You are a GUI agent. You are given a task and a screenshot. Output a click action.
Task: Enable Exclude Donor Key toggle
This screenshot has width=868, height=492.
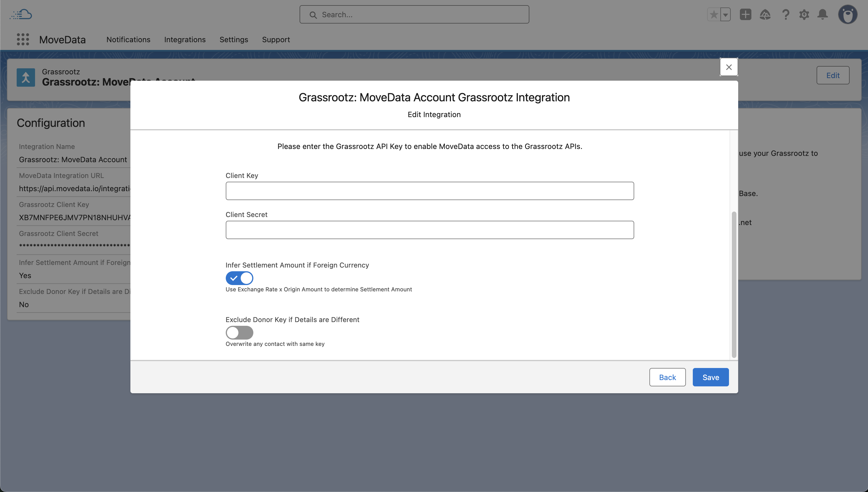pyautogui.click(x=239, y=332)
